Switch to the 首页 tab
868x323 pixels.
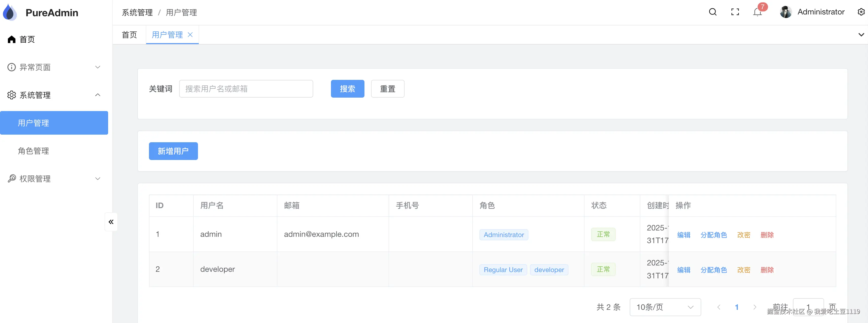[129, 35]
